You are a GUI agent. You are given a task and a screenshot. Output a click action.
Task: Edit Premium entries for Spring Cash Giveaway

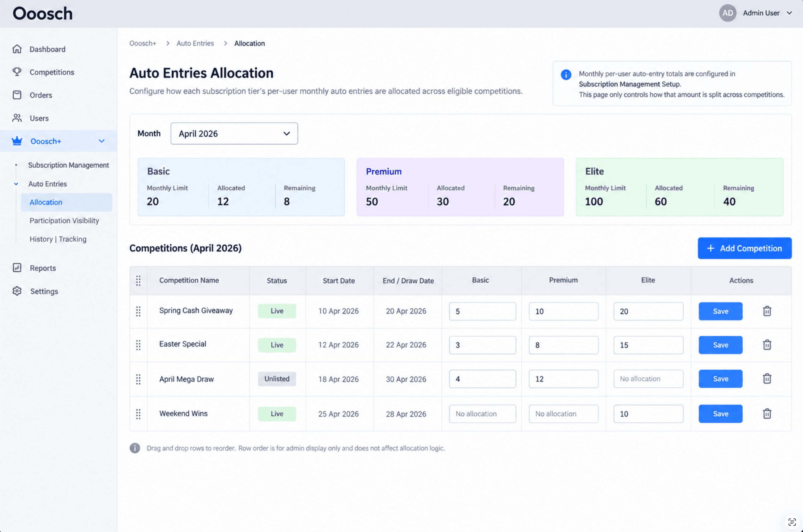[564, 312]
